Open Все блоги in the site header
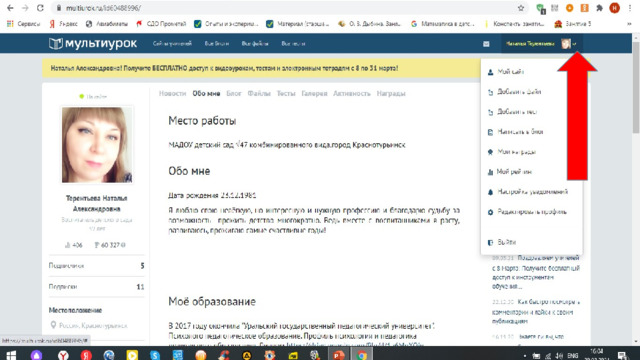The width and height of the screenshot is (640, 360). point(217,44)
